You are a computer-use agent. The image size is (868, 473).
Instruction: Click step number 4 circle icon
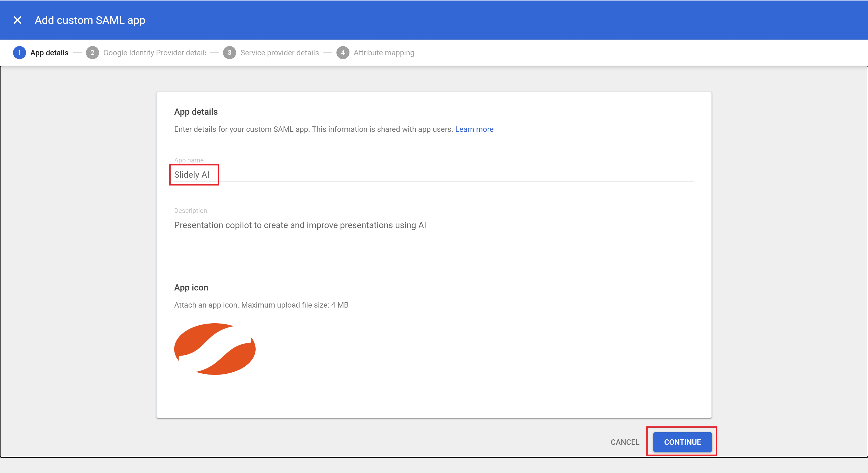[343, 53]
